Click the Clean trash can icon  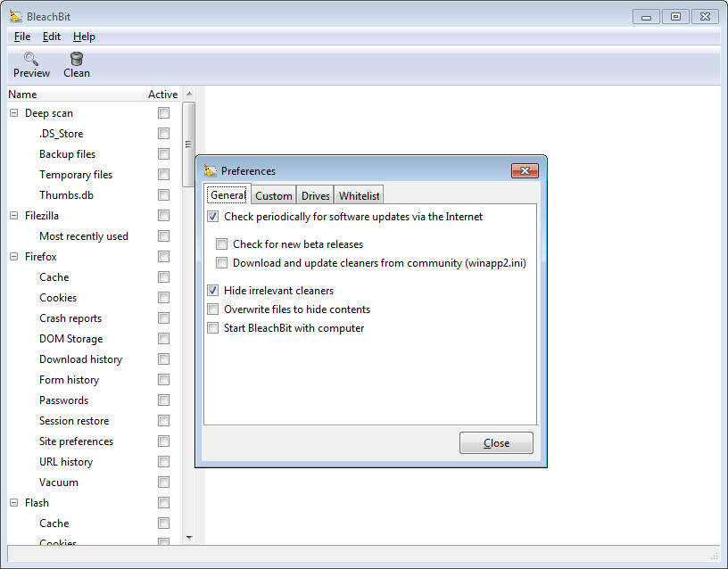(x=77, y=60)
